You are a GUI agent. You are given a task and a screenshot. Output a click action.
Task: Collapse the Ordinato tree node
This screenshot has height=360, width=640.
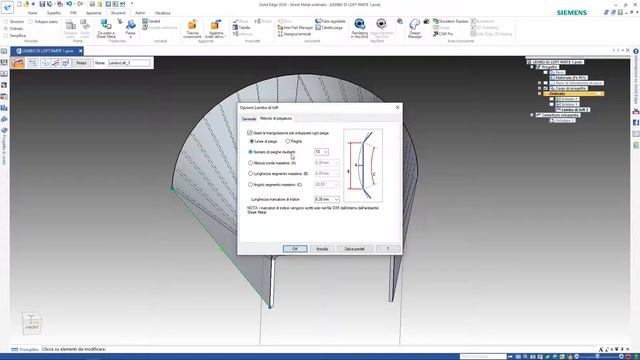pyautogui.click(x=540, y=94)
